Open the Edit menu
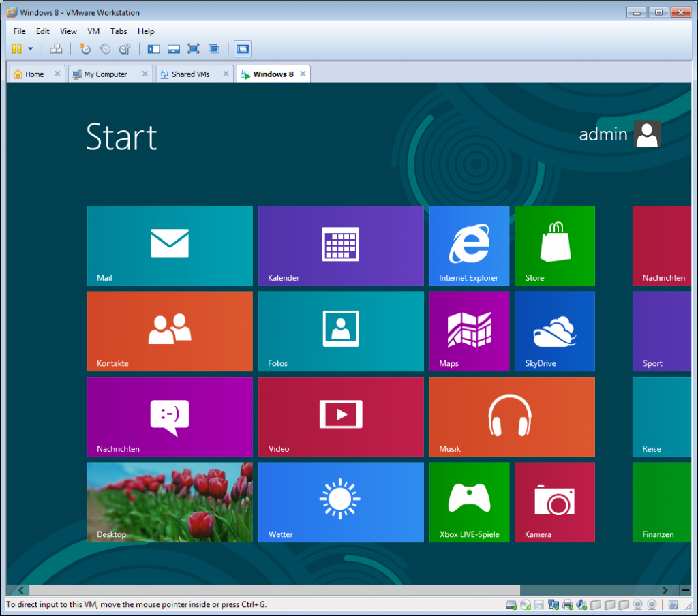This screenshot has height=616, width=698. point(43,31)
